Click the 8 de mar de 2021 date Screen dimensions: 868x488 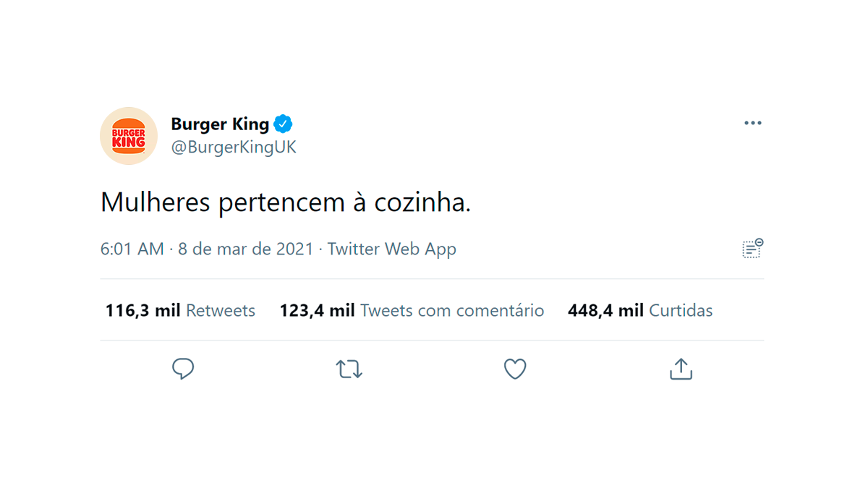click(246, 249)
